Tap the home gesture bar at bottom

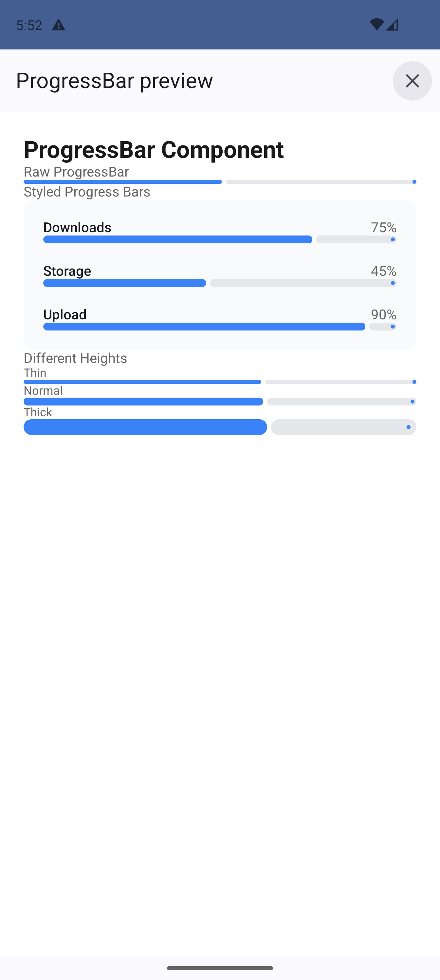tap(220, 968)
